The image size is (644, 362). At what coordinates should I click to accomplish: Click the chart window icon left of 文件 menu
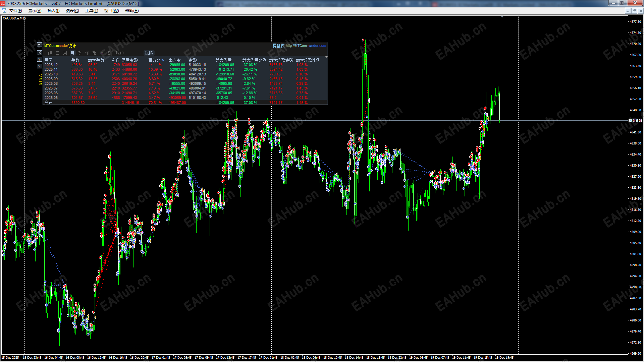pyautogui.click(x=4, y=10)
